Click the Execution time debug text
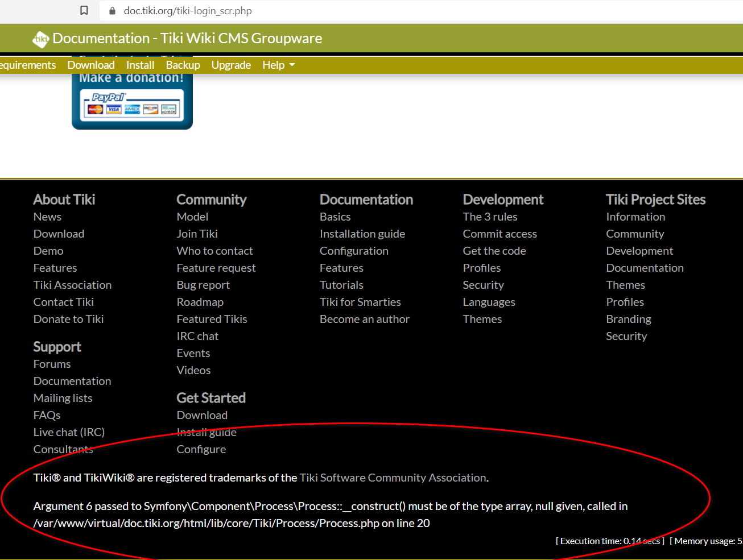Viewport: 743px width, 560px height. [x=610, y=541]
